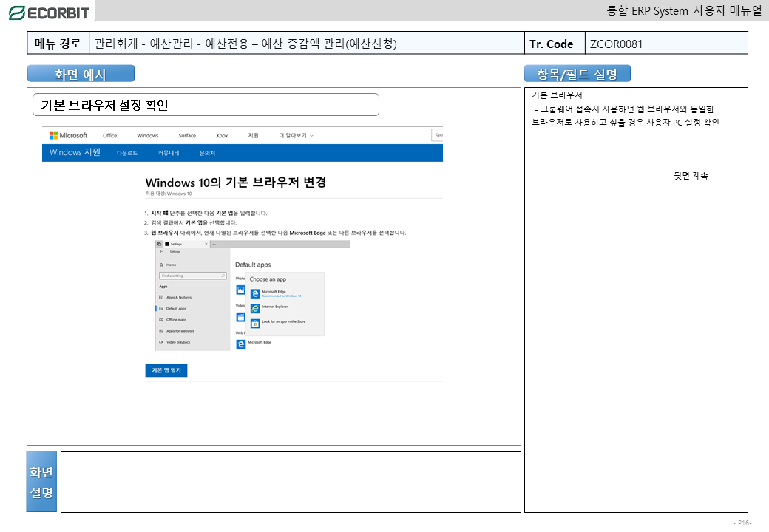Select Default apps in the Settings sidebar
The width and height of the screenshot is (769, 532).
176,308
